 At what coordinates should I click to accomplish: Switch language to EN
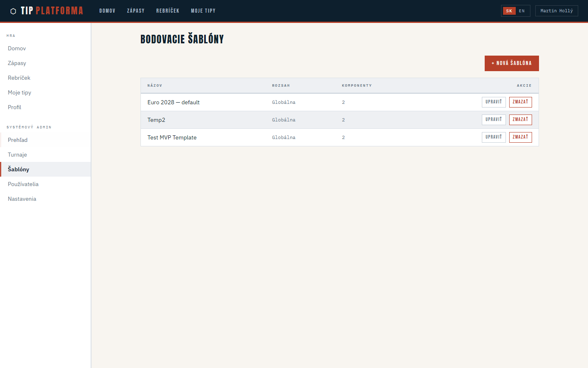point(522,11)
